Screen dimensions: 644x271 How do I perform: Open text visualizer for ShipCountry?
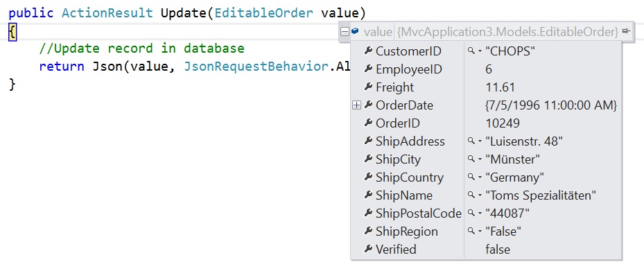(471, 177)
